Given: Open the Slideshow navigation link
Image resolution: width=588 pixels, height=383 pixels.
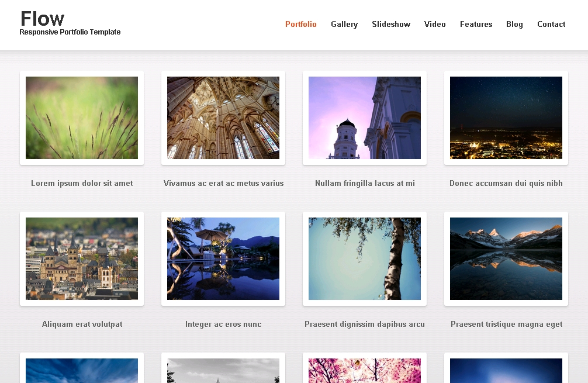Looking at the screenshot, I should point(390,25).
